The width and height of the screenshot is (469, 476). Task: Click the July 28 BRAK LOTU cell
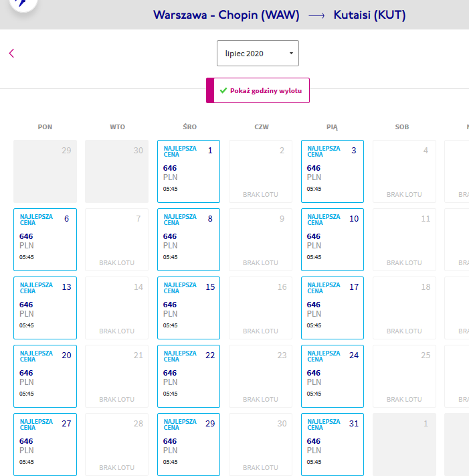click(117, 445)
